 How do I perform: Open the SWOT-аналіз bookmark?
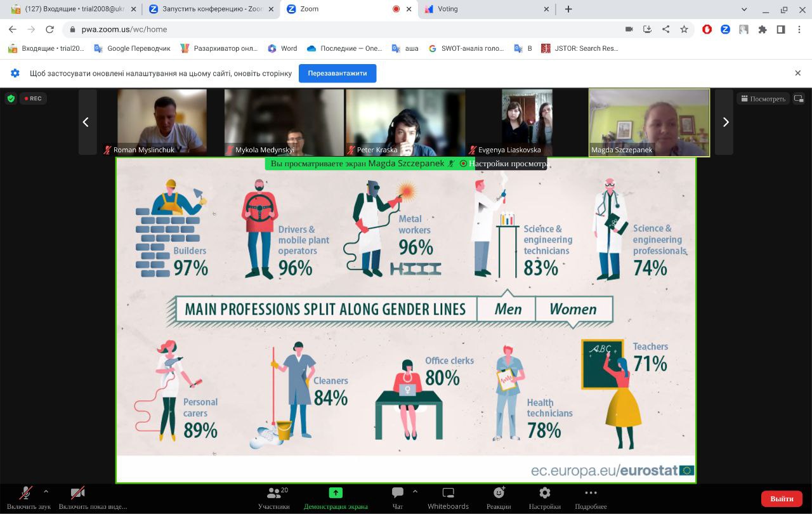(466, 48)
